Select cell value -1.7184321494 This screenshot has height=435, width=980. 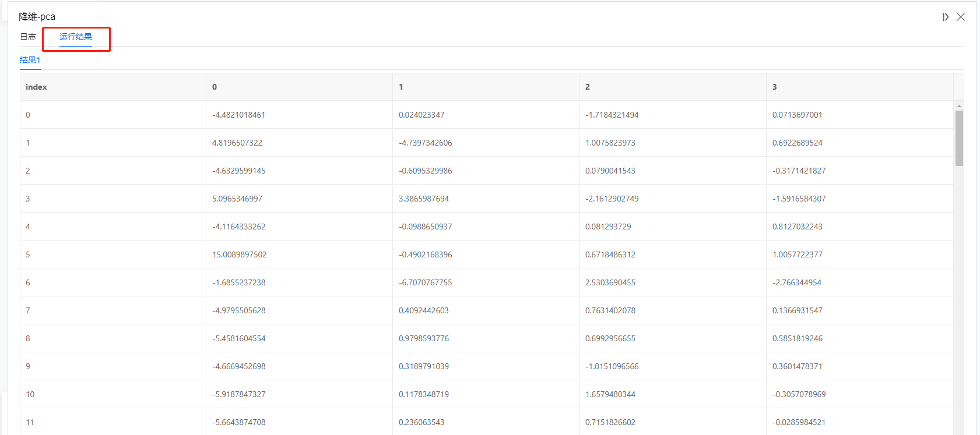612,115
